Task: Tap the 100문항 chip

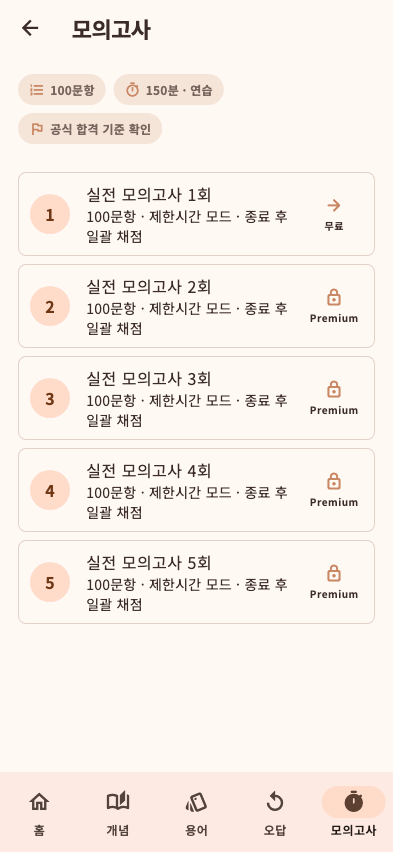Action: (62, 90)
